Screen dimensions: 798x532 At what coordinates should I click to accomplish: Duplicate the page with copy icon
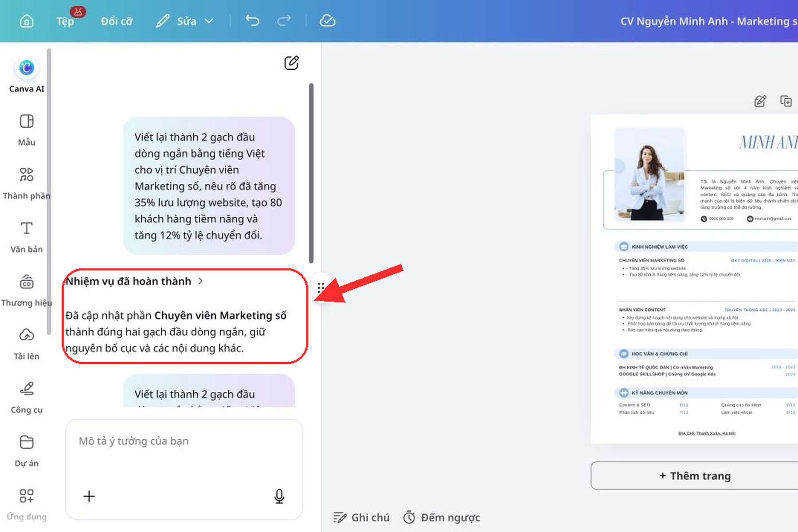(x=786, y=101)
